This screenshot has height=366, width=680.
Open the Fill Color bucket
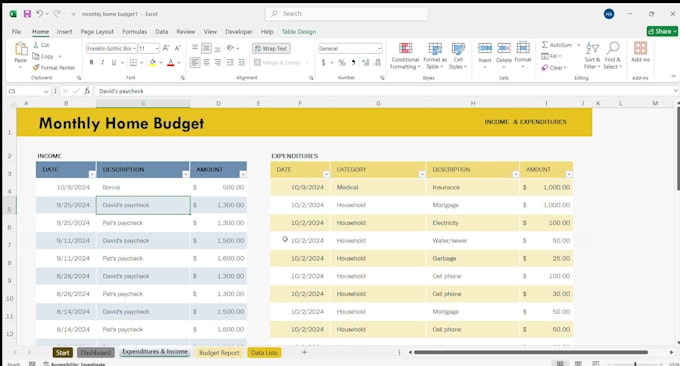[152, 63]
